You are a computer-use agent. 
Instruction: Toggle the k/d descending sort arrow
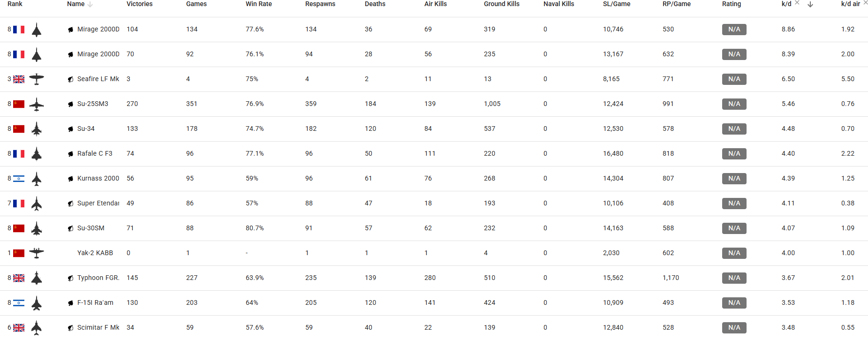point(810,4)
